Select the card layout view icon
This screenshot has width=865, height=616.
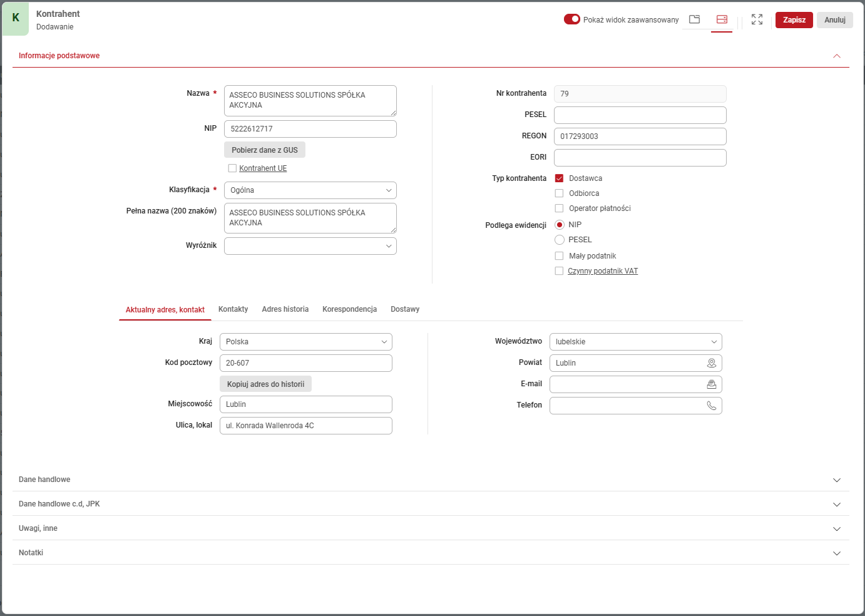(722, 19)
